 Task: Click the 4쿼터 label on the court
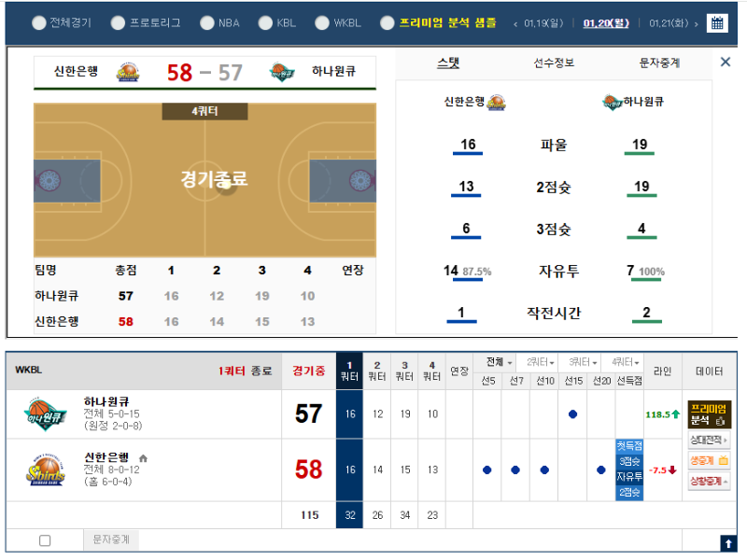pos(204,111)
